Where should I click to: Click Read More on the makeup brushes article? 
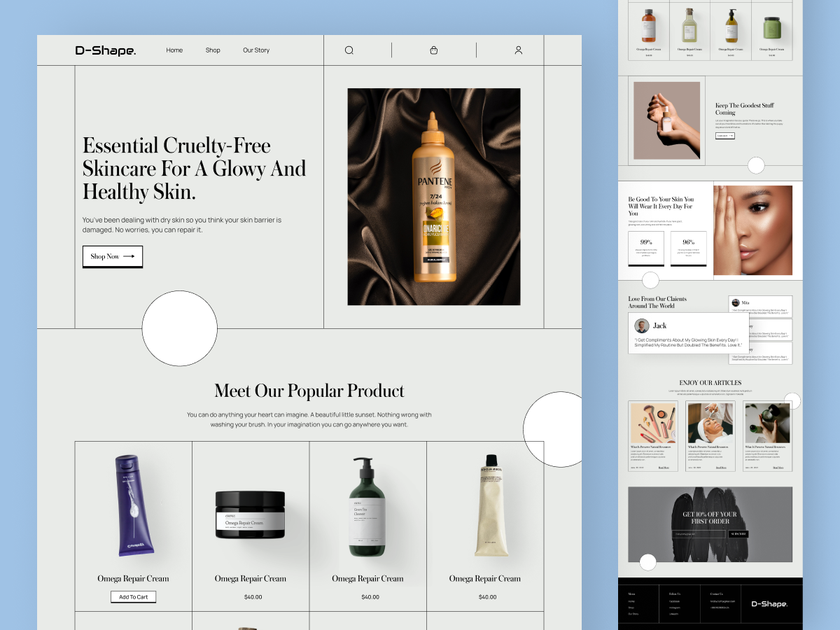pyautogui.click(x=664, y=467)
